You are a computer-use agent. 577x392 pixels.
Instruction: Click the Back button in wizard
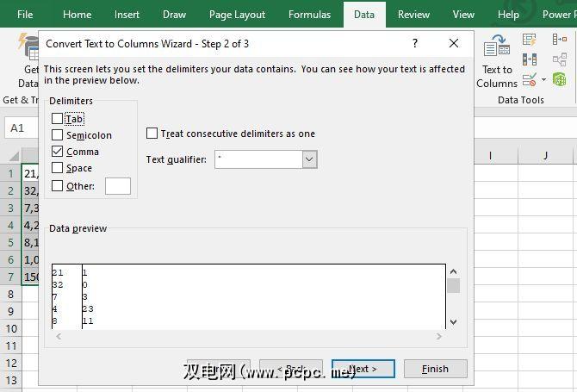(291, 369)
